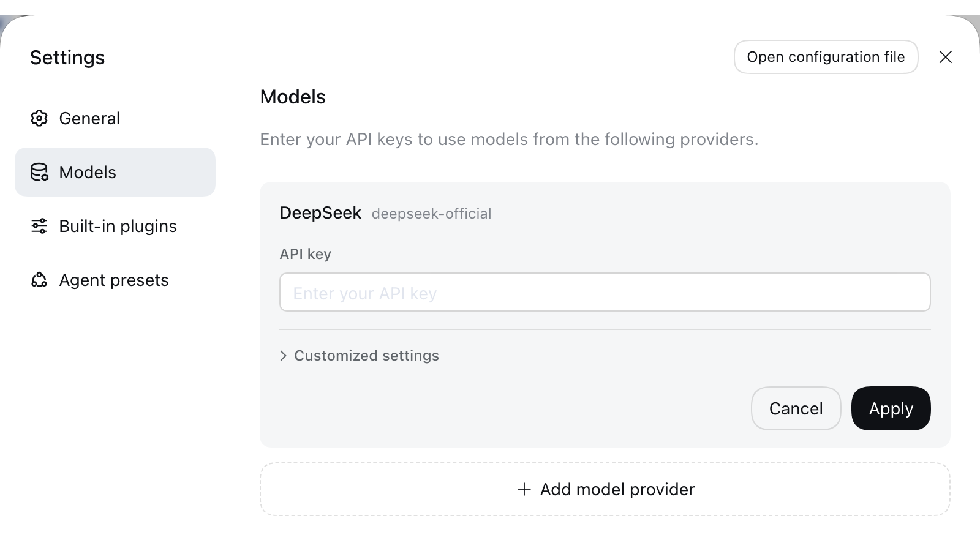Switch to Built-in plugins tab
980x551 pixels.
tap(115, 226)
